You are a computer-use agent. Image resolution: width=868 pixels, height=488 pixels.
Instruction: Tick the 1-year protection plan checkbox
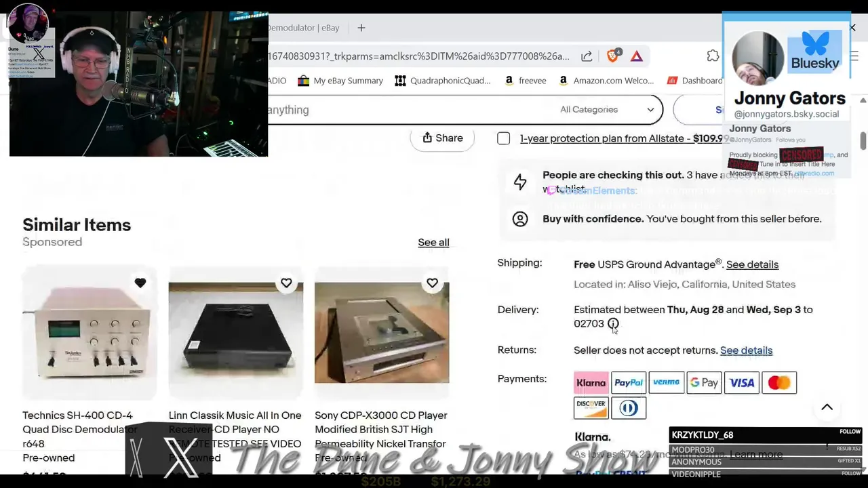coord(504,138)
